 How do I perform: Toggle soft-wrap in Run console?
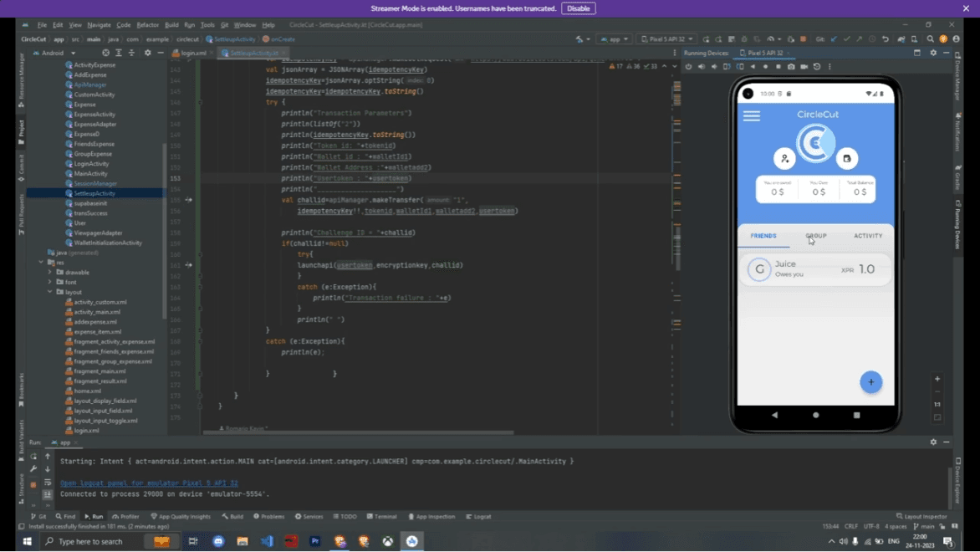[48, 482]
